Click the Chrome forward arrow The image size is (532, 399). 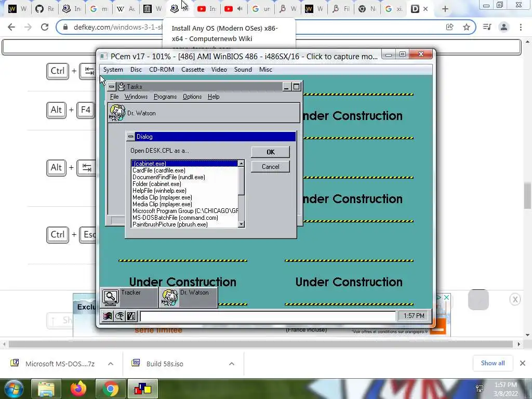click(x=28, y=27)
